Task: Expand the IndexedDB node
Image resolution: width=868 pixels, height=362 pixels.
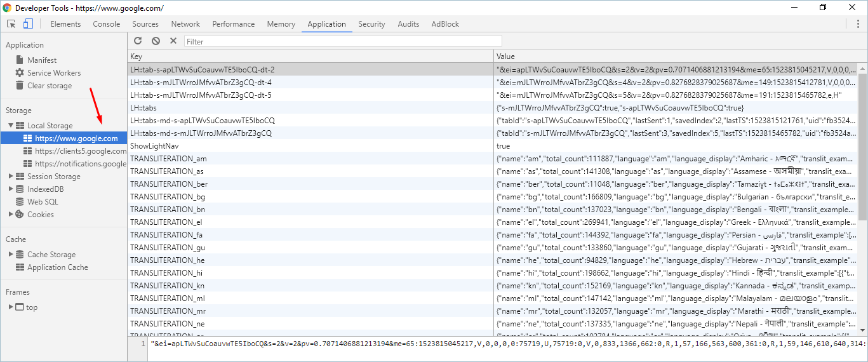Action: tap(11, 189)
